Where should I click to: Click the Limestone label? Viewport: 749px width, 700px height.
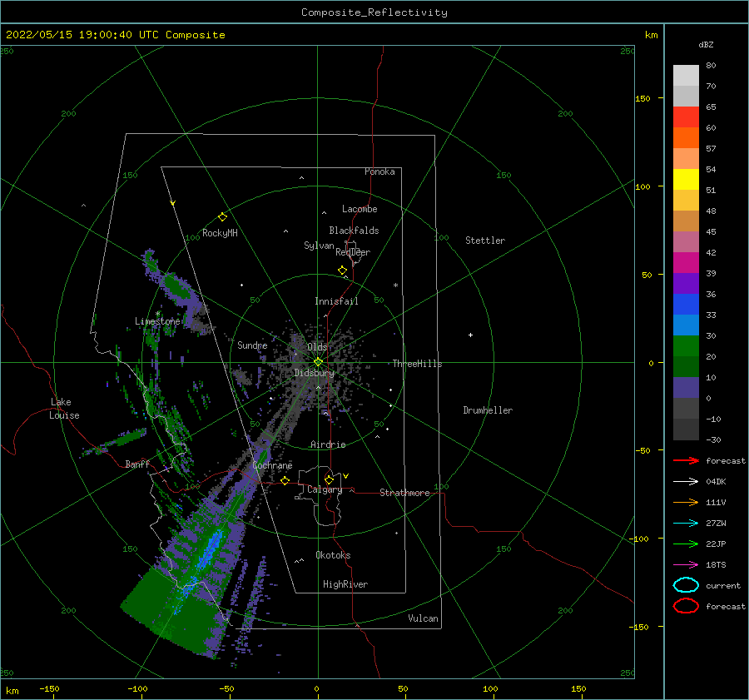click(x=157, y=321)
